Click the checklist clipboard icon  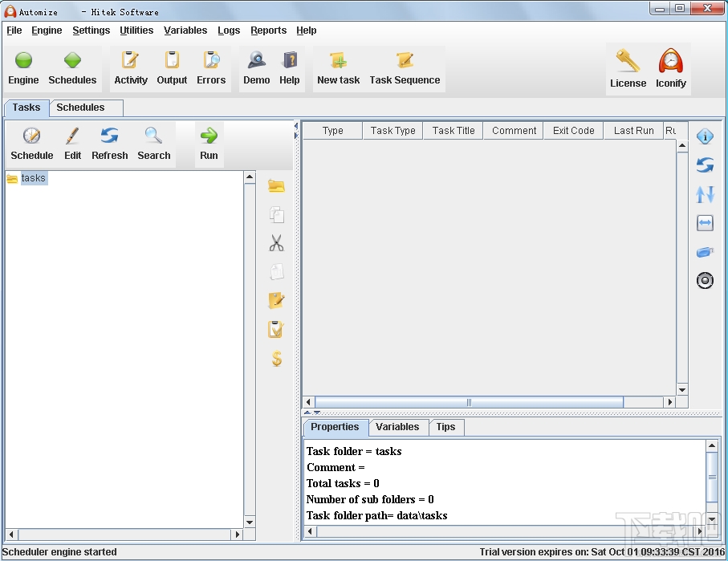276,329
